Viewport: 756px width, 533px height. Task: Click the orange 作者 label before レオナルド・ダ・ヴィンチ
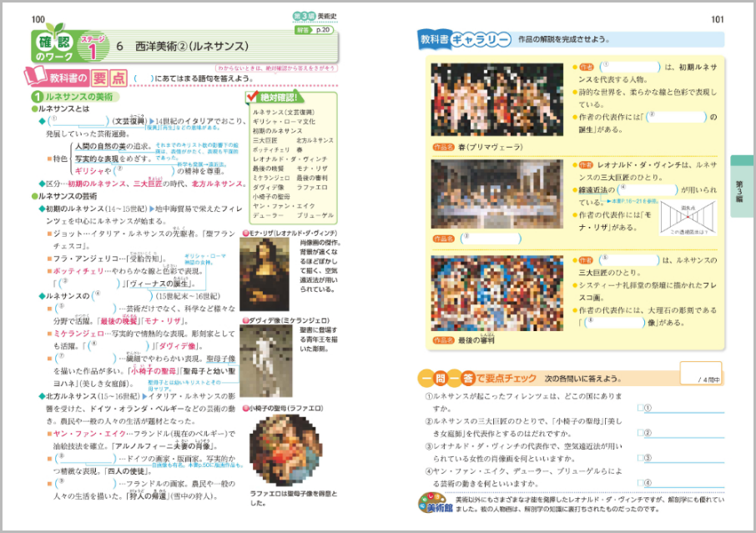coord(586,165)
